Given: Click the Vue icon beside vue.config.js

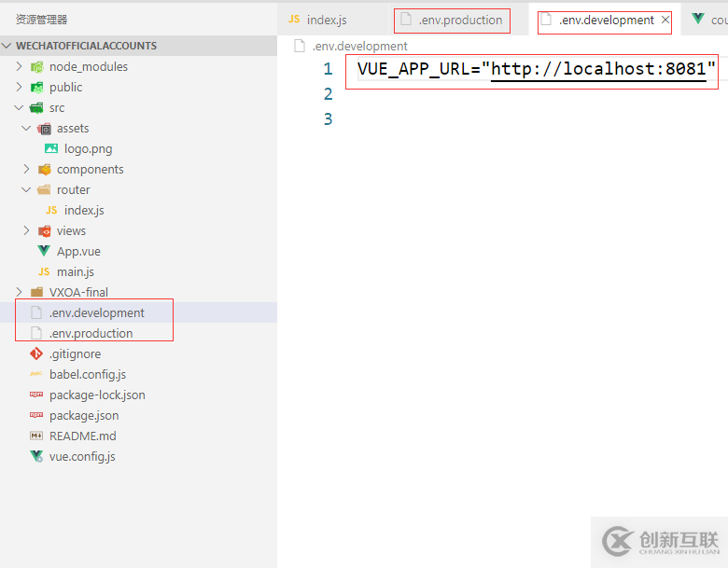Looking at the screenshot, I should (36, 456).
